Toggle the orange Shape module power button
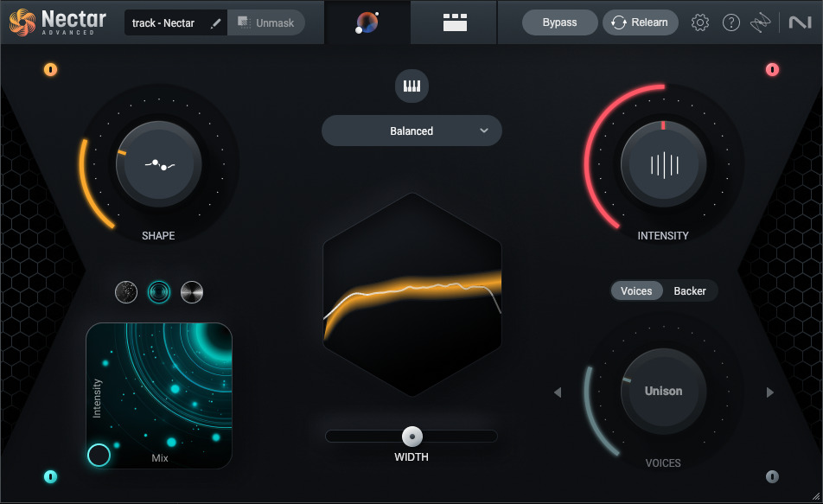This screenshot has width=823, height=504. [x=50, y=69]
